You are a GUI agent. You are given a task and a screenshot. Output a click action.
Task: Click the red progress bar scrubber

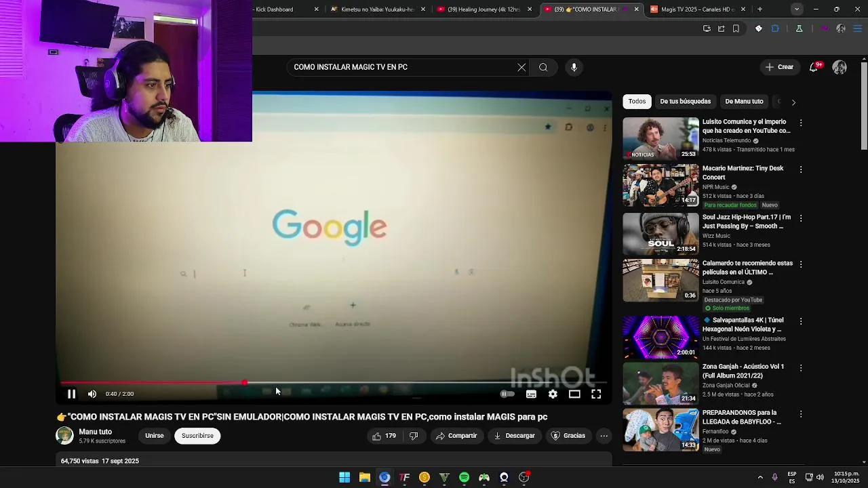pos(244,383)
